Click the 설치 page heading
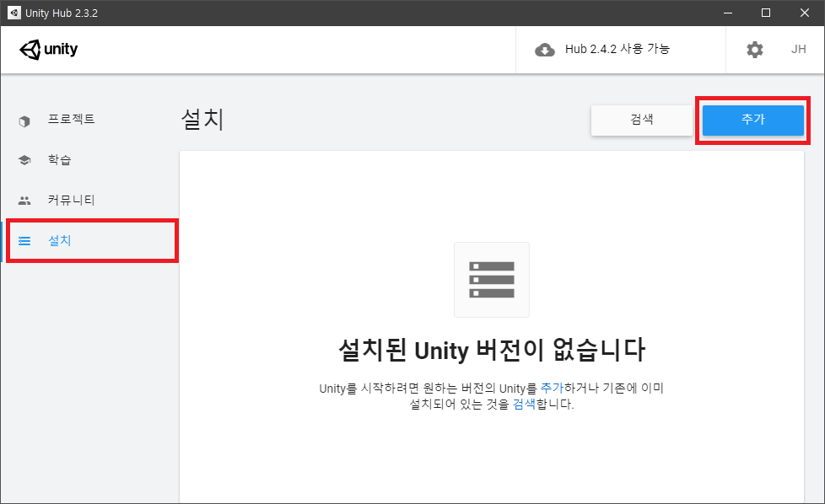This screenshot has width=825, height=504. (x=202, y=119)
